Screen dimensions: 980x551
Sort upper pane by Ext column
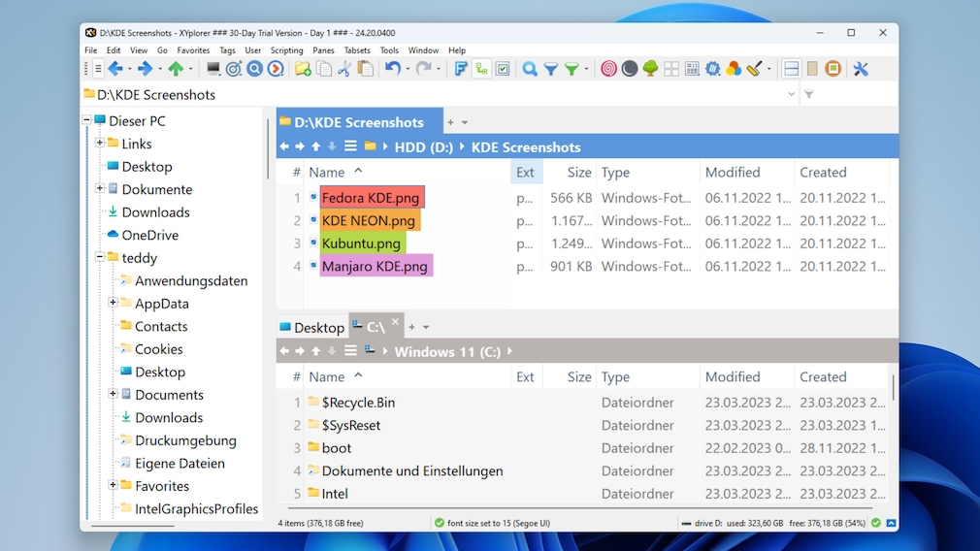(x=526, y=173)
